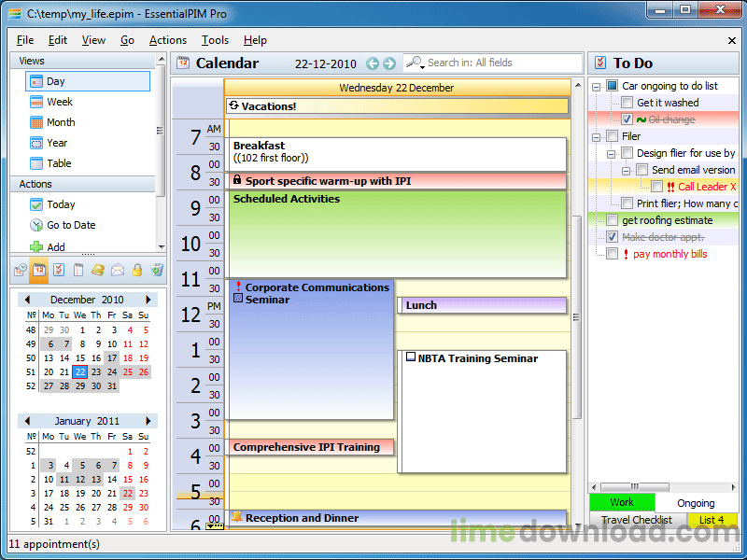Open the Help menu
Screen dimensions: 747x560
point(255,40)
